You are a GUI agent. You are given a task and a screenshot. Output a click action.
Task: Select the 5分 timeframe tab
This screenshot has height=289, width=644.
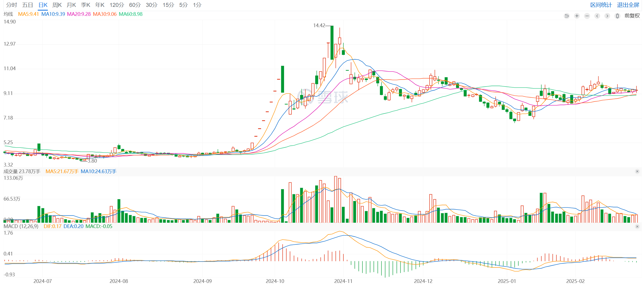click(x=183, y=5)
